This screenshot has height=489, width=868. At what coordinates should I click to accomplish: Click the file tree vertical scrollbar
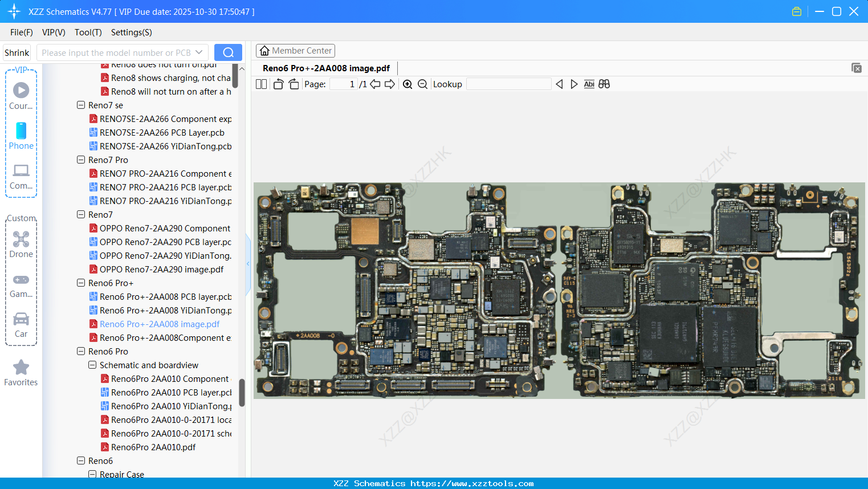(242, 392)
